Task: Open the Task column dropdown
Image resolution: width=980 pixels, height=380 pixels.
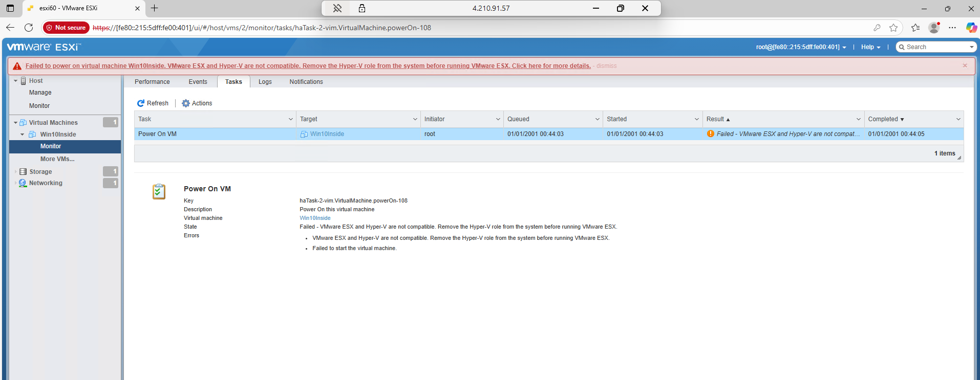Action: (x=291, y=119)
